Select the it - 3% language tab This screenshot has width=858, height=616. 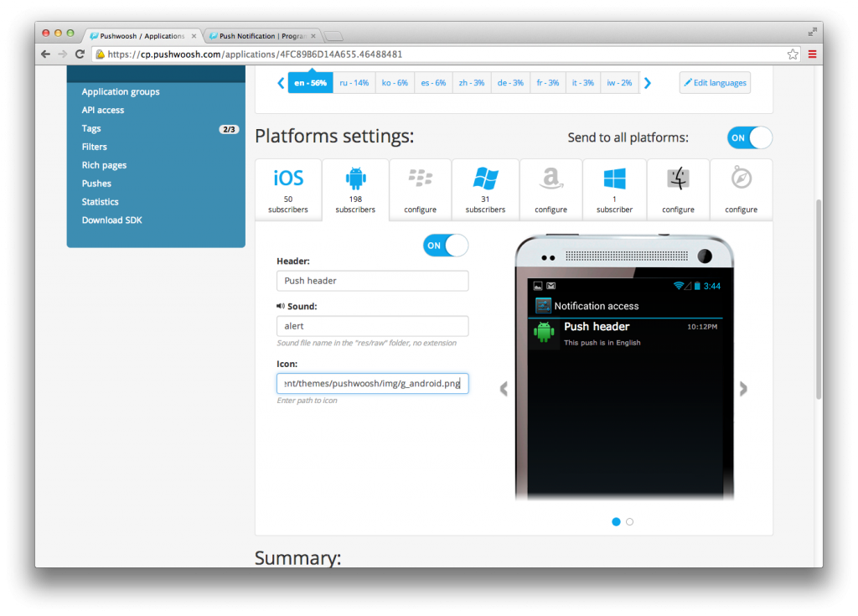point(583,83)
